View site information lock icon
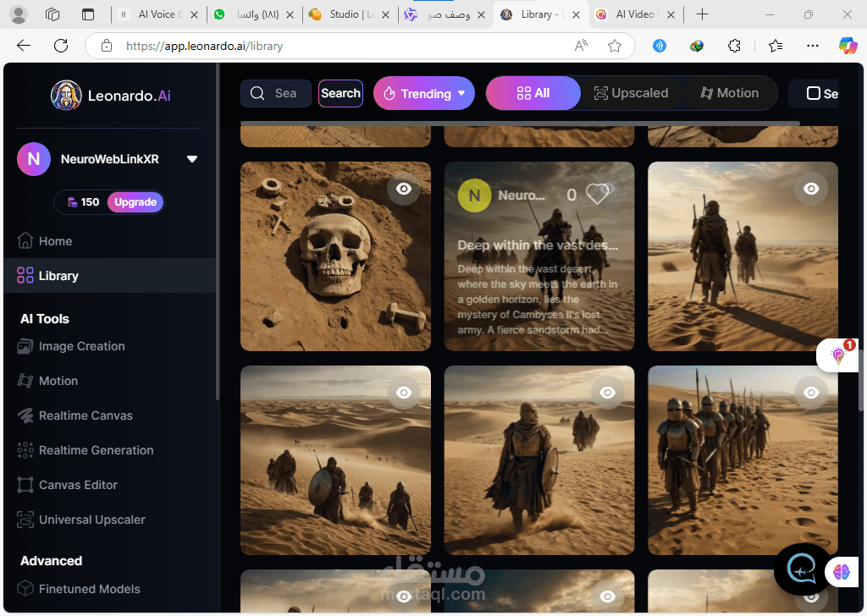 click(x=107, y=46)
